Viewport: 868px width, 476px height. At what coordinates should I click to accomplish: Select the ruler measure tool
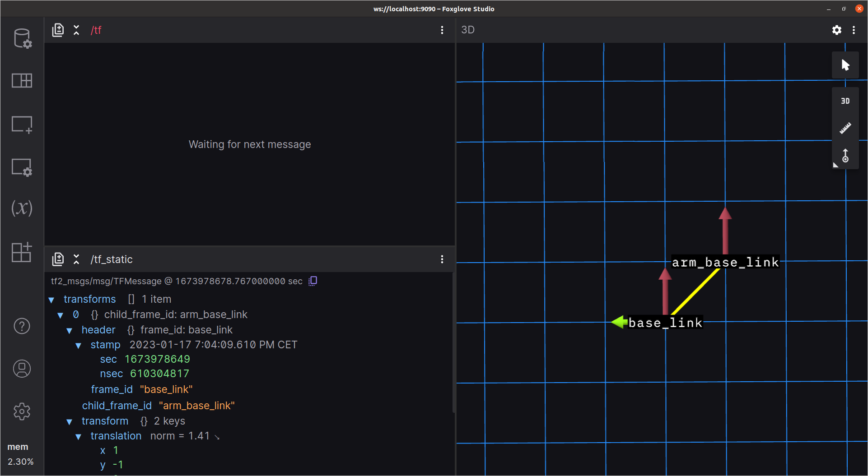coord(845,128)
